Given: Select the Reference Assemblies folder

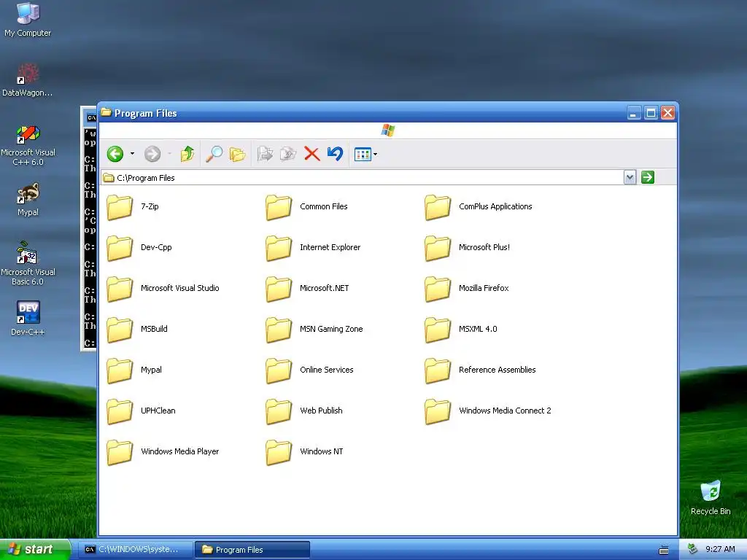Looking at the screenshot, I should click(x=480, y=370).
